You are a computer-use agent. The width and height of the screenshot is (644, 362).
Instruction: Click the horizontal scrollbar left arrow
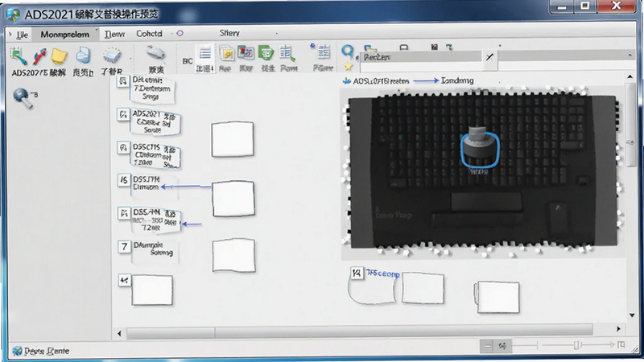tap(119, 333)
